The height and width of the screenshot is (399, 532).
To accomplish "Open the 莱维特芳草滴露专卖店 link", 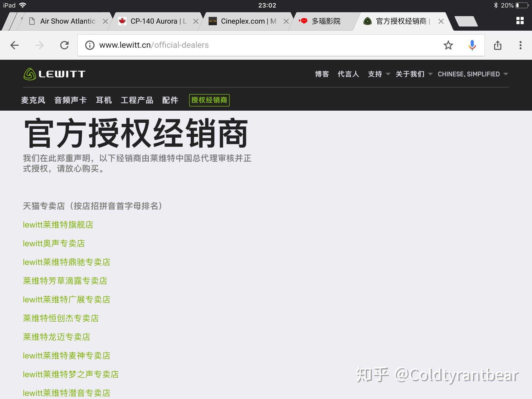I will [x=65, y=281].
